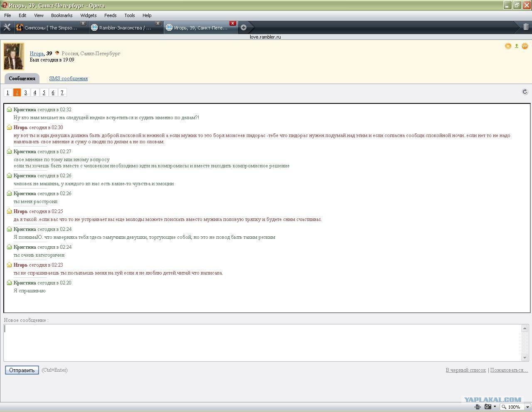532x412 pixels.
Task: Refresh the message list with reload icon
Action: coord(525,92)
